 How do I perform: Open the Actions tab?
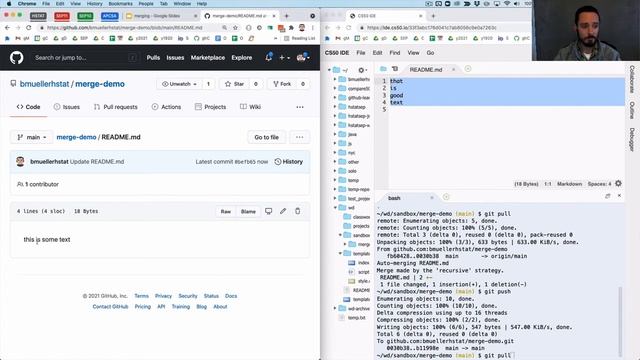(166, 107)
